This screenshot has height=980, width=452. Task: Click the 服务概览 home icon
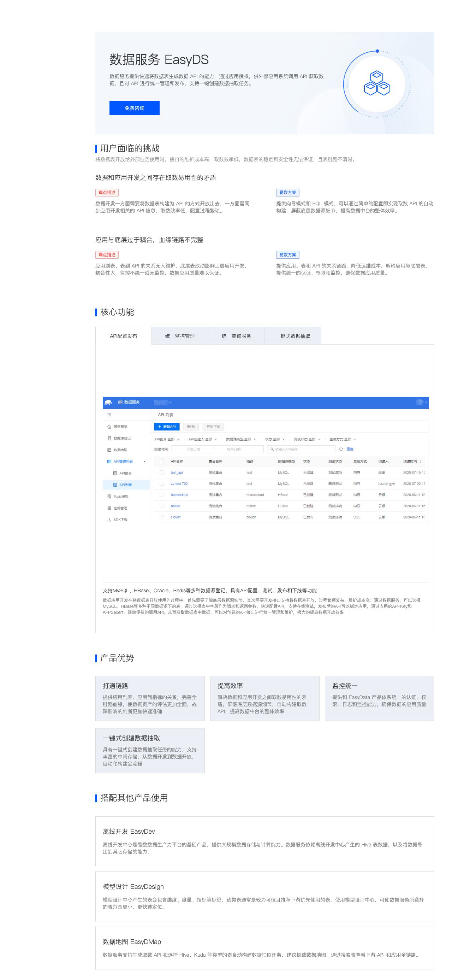[109, 427]
